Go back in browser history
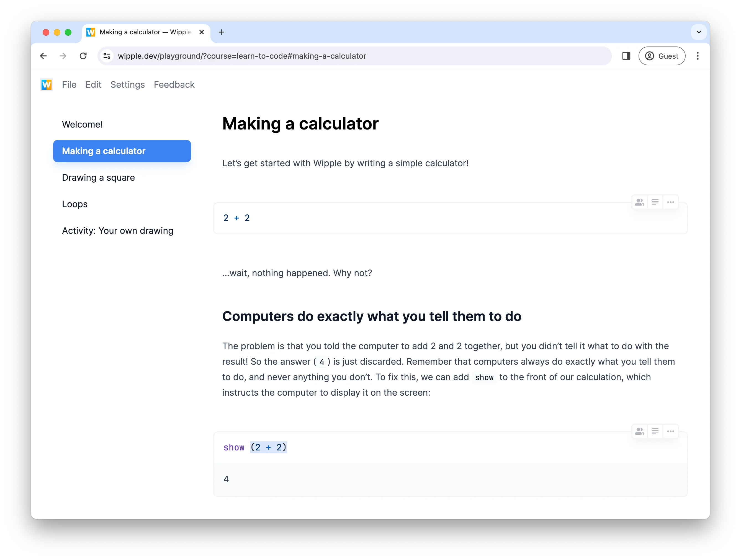The width and height of the screenshot is (741, 560). point(43,56)
